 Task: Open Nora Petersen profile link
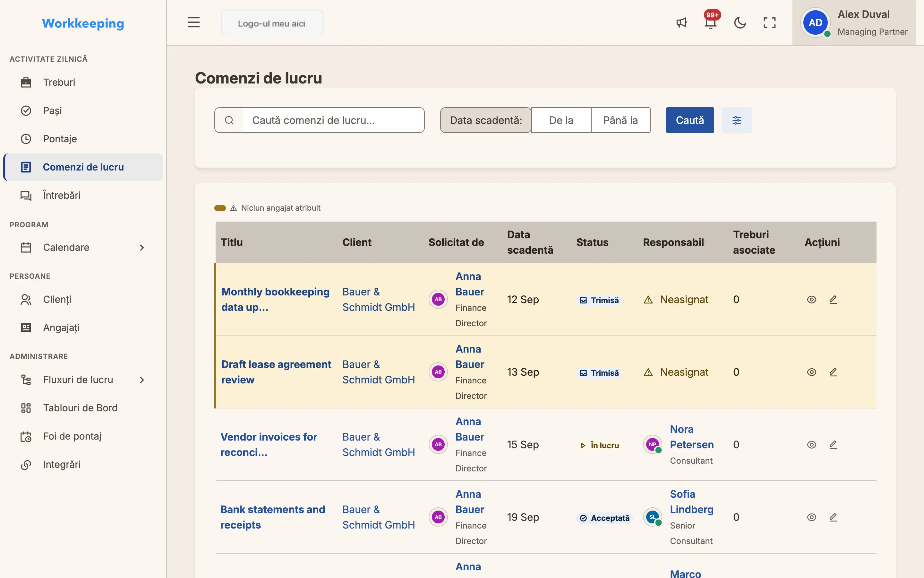691,437
